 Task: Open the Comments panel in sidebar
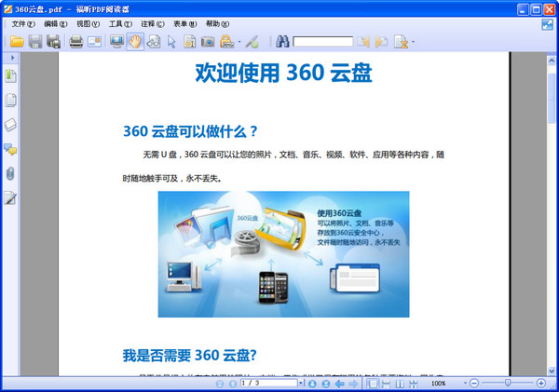point(11,149)
